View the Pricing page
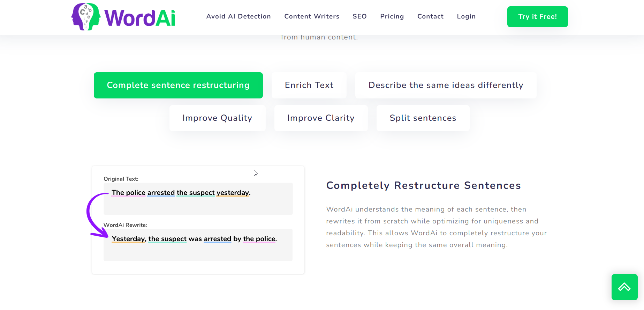This screenshot has width=644, height=310. pyautogui.click(x=392, y=16)
